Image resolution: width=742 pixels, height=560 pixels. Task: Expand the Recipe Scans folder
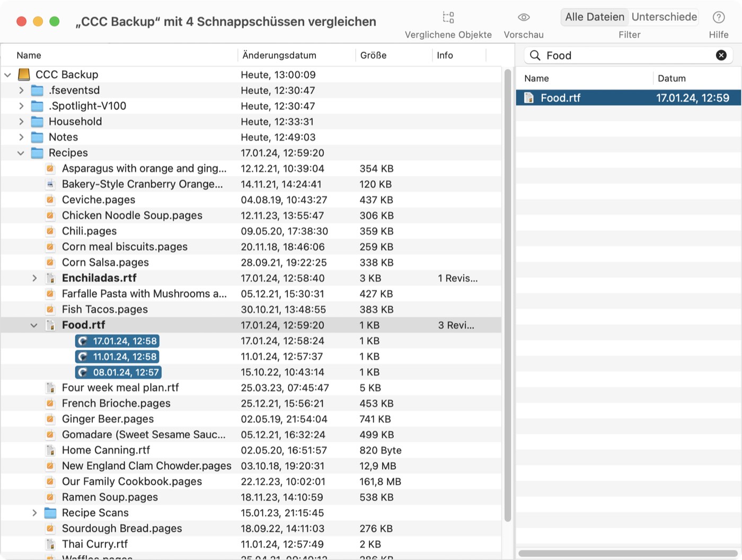coord(34,513)
